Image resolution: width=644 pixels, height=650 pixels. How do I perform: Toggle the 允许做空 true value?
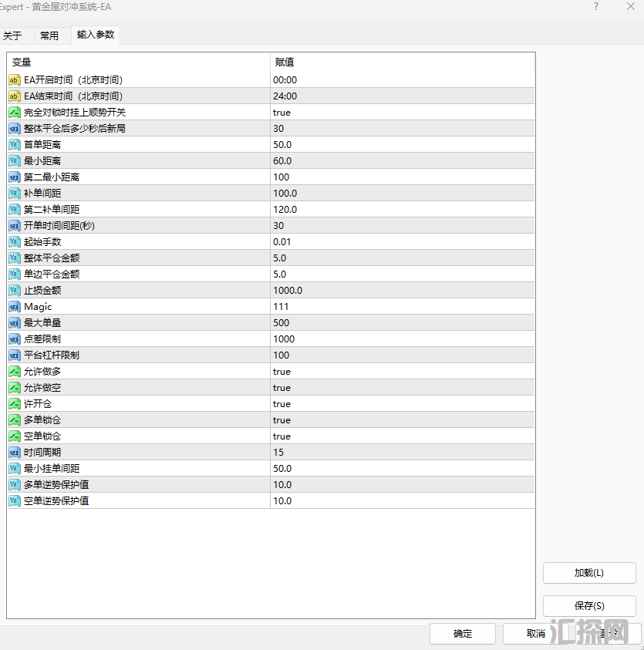[x=282, y=388]
